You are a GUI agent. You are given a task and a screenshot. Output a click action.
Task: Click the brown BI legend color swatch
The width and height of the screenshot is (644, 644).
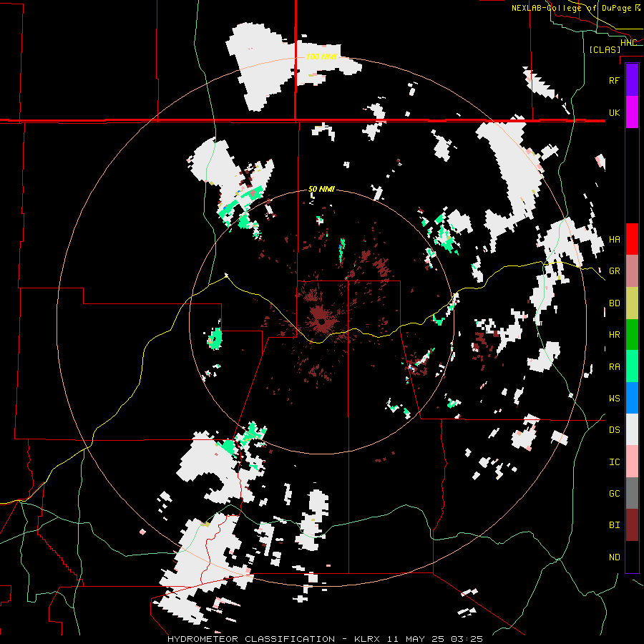coord(632,525)
